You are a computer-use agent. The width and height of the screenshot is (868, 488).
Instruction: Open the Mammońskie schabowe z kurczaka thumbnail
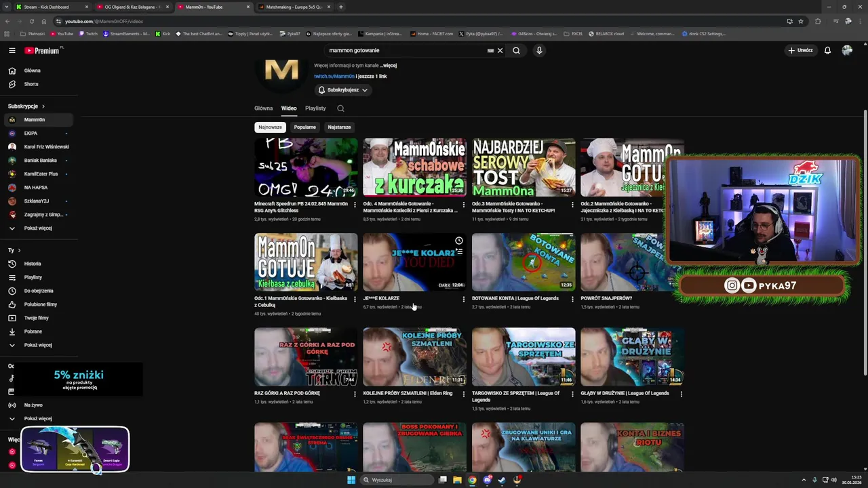414,167
